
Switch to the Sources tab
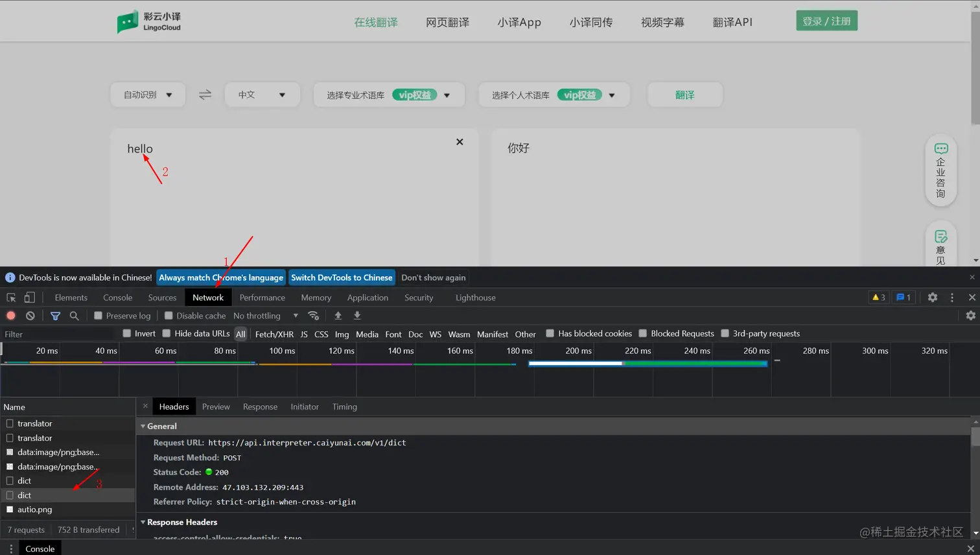pos(162,298)
